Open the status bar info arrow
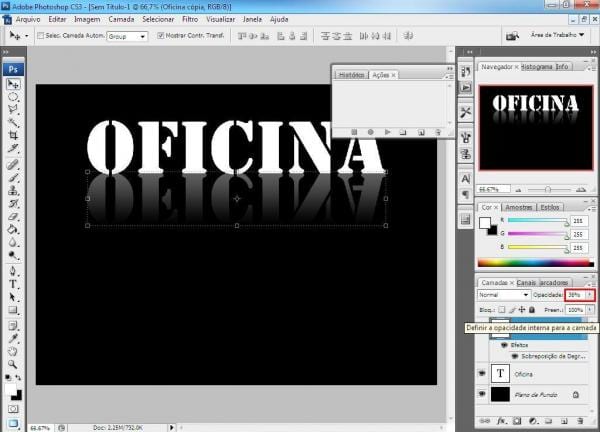600x432 pixels. [171, 427]
